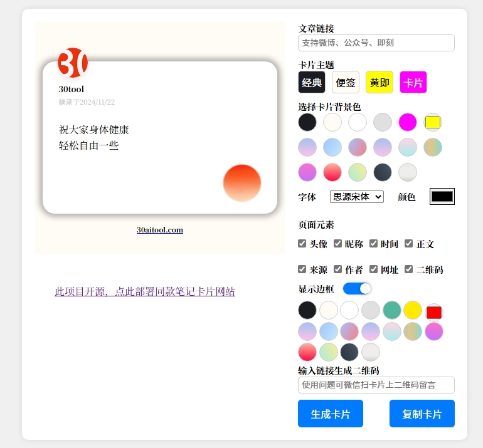Pick dark slate card background swatch
Screen dimensions: 483x448
[383, 172]
